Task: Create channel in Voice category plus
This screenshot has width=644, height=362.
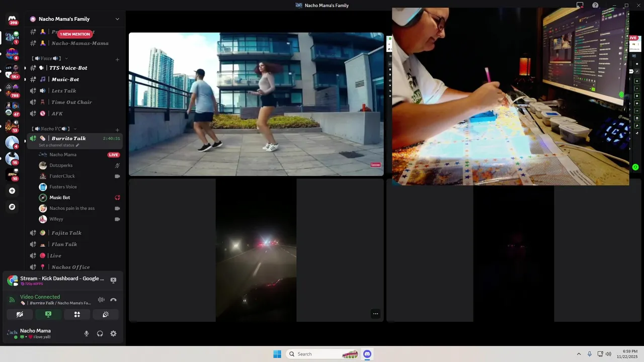Action: tap(117, 59)
